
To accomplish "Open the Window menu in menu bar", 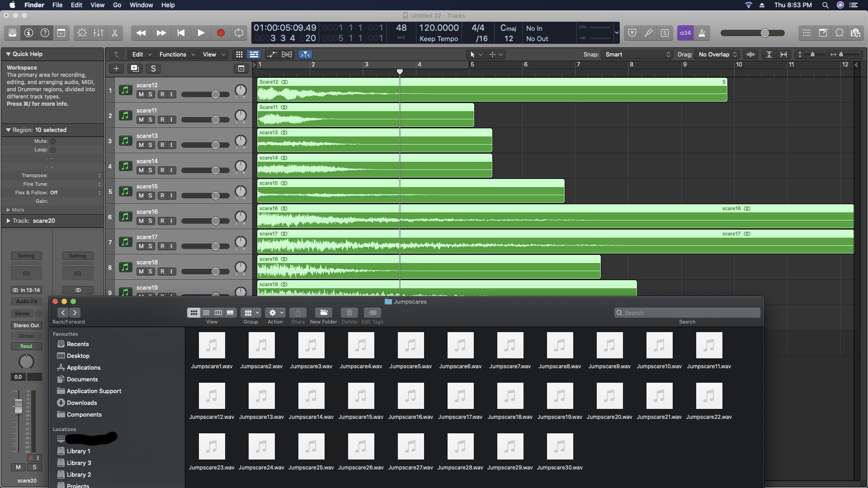I will pos(141,5).
